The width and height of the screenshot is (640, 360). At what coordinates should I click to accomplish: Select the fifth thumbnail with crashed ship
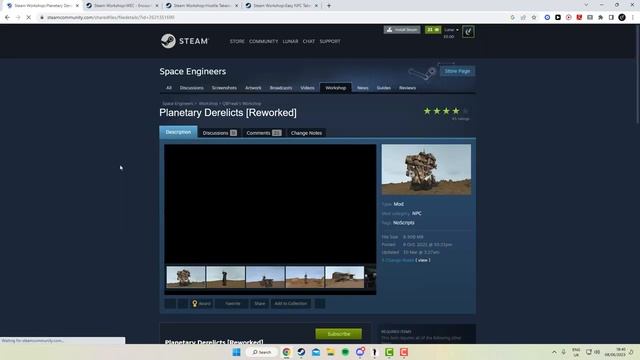(344, 277)
